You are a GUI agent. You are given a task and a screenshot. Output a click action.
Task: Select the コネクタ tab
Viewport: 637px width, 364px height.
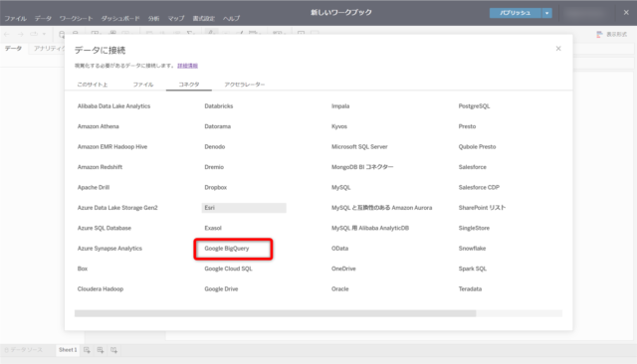(x=189, y=85)
